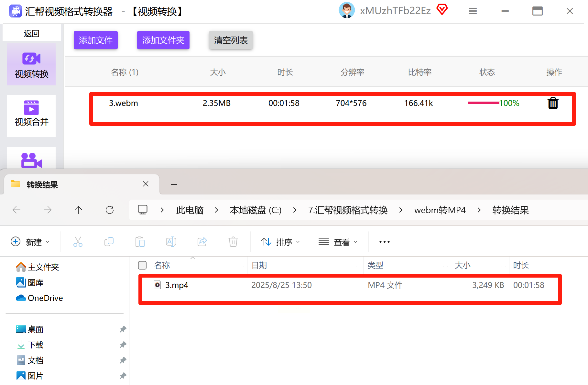Image resolution: width=588 pixels, height=385 pixels.
Task: Open the 排序 sort dropdown
Action: coord(280,242)
